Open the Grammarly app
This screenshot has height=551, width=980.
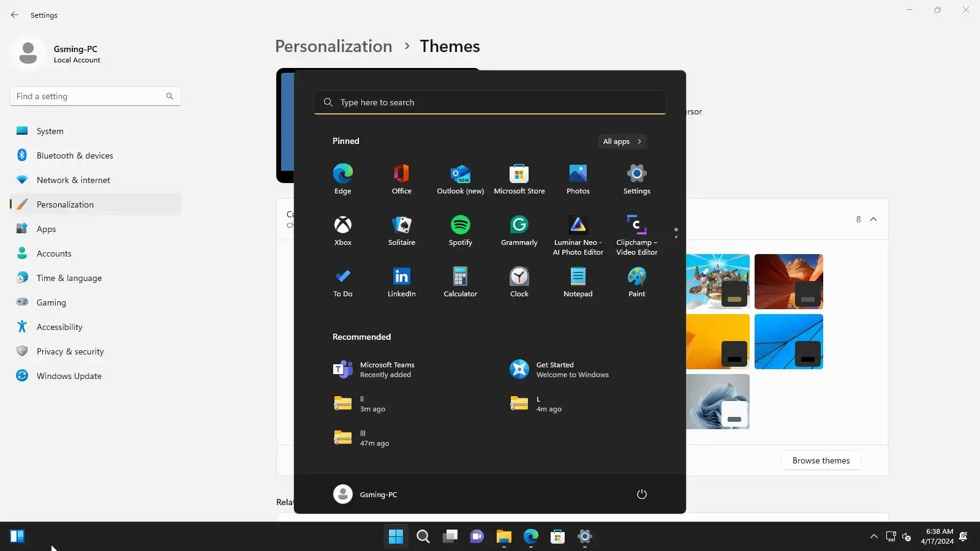(519, 231)
